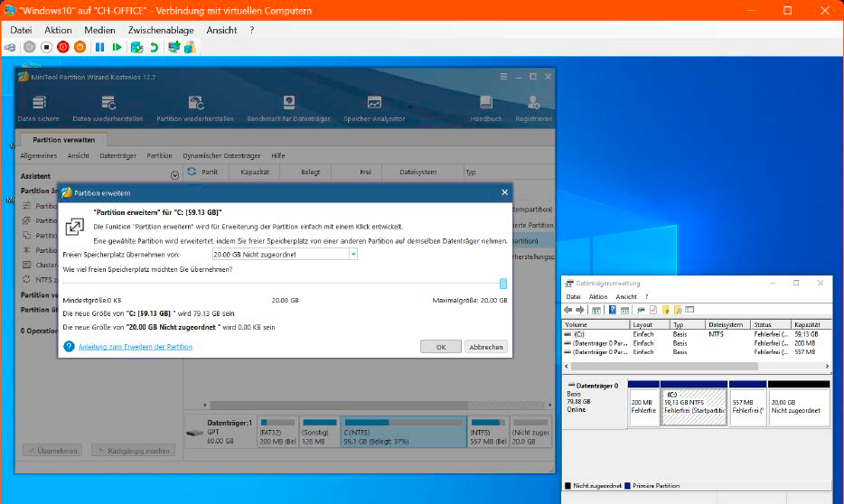
Task: Select (C:) row in Datenträgerverwaltung list
Action: [x=697, y=334]
